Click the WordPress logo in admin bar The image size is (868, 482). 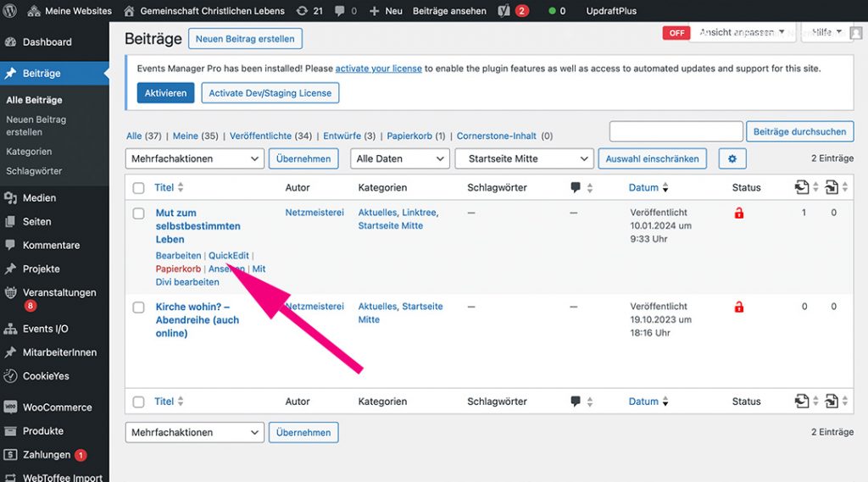tap(10, 11)
